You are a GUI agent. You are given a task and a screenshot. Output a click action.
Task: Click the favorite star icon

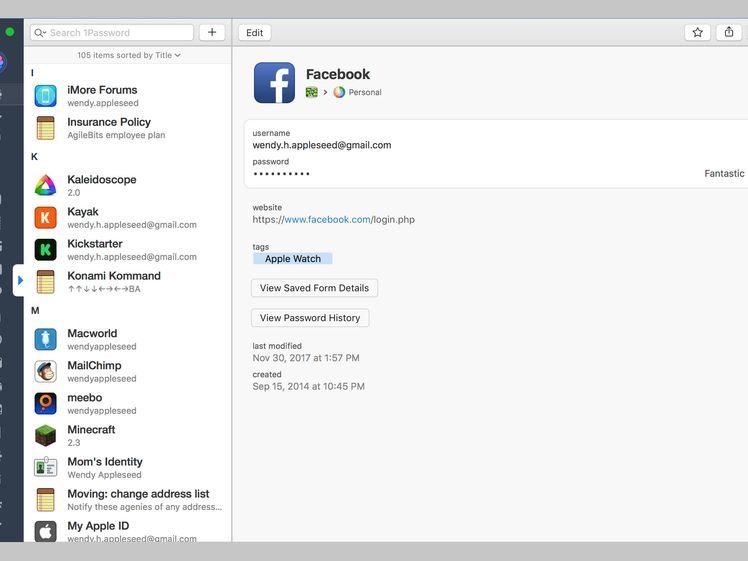coord(698,32)
